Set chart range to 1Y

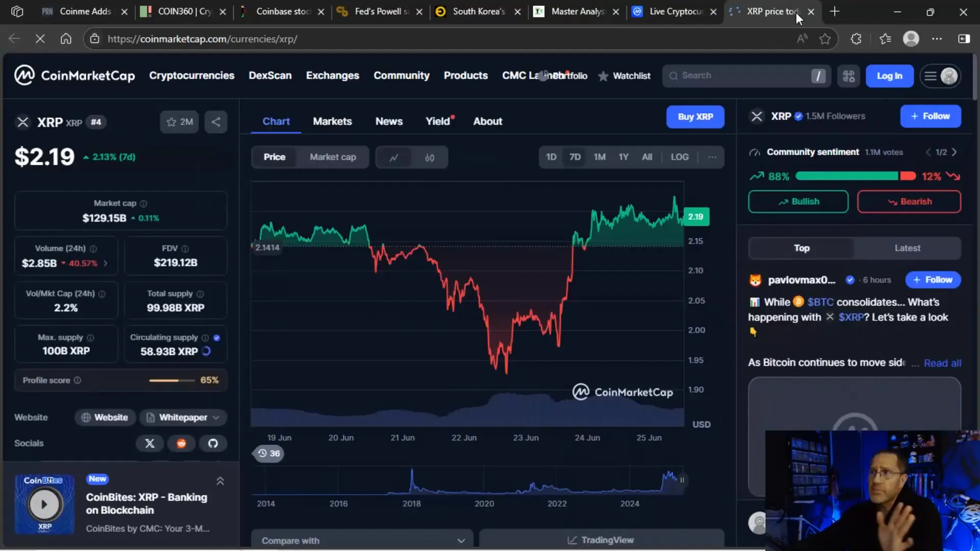623,157
